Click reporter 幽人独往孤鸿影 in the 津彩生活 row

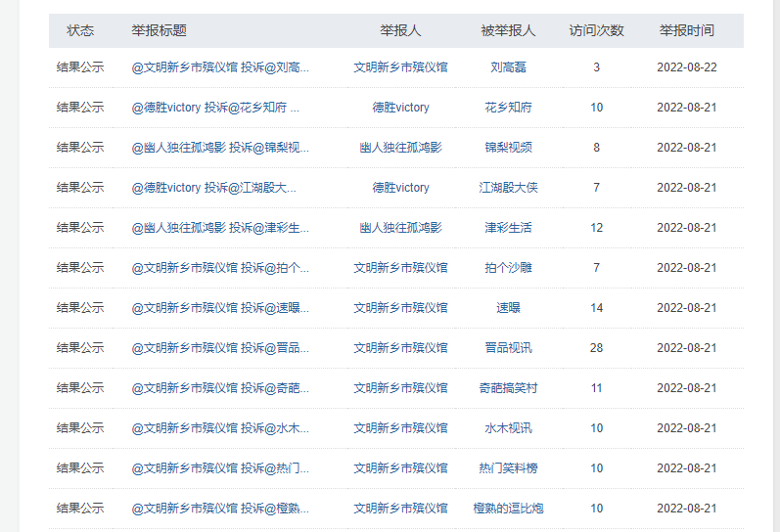point(400,228)
